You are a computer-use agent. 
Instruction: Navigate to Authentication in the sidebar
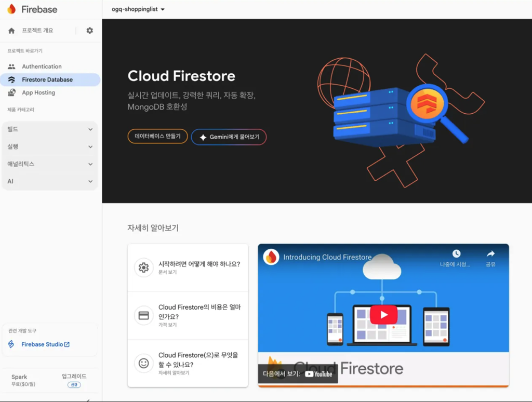42,66
